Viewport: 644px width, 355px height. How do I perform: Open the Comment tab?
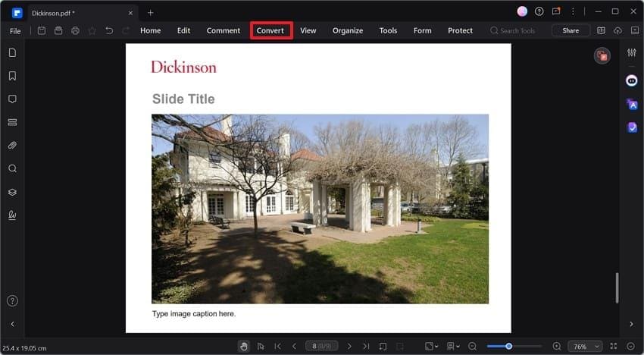click(x=224, y=30)
